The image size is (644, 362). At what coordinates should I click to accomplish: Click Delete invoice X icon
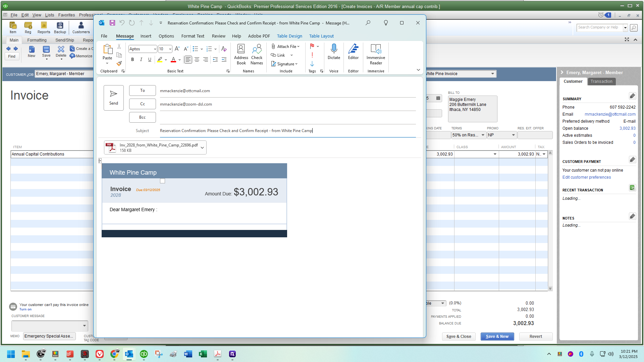61,52
